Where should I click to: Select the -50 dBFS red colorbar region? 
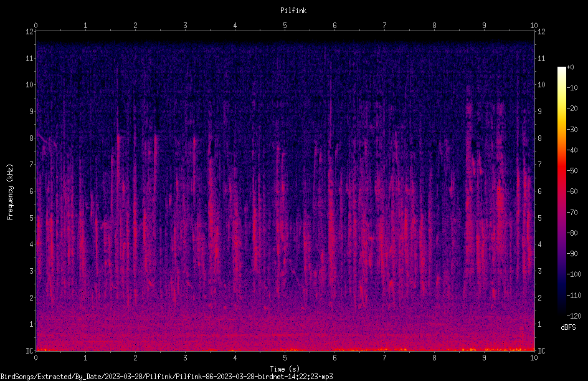point(561,170)
